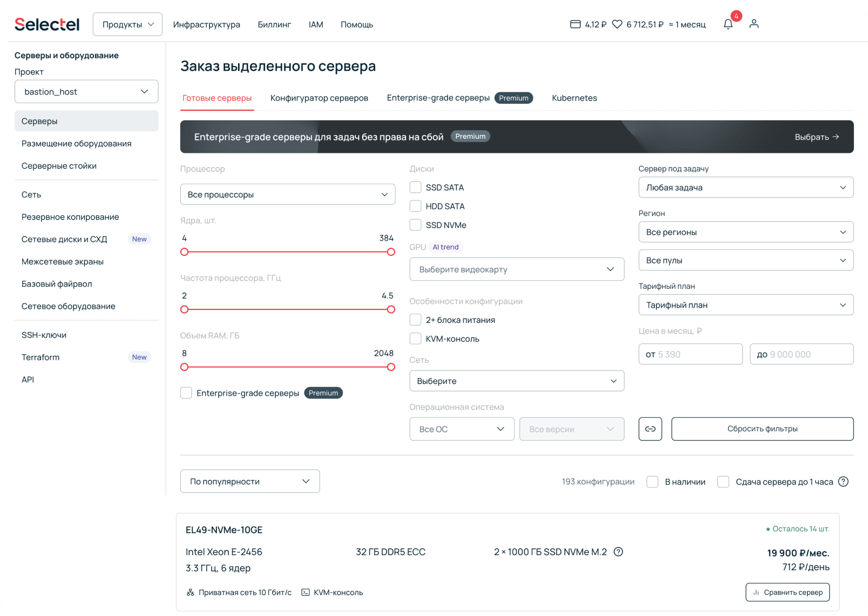The width and height of the screenshot is (868, 616).
Task: Open По популярности sort dropdown
Action: coord(250,482)
